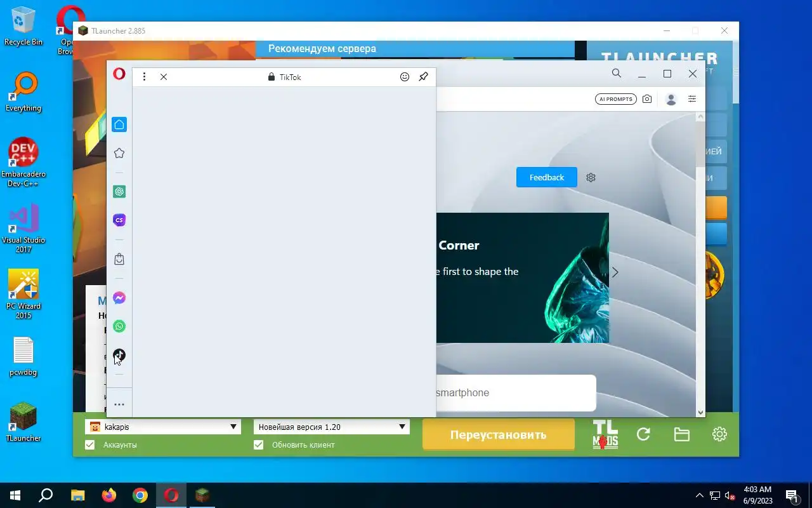
Task: Expand version dropdown Новейшая версия 1.20
Action: [402, 427]
